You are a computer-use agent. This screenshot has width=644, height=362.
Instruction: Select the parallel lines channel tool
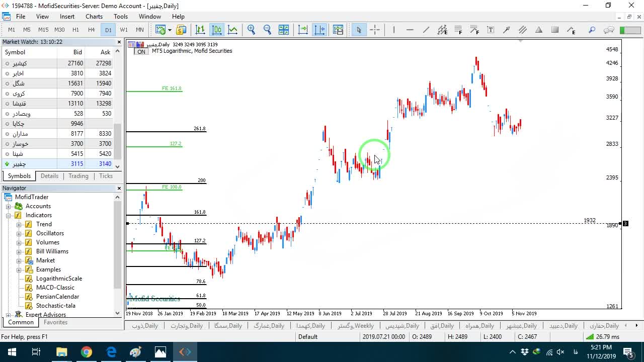point(523,30)
